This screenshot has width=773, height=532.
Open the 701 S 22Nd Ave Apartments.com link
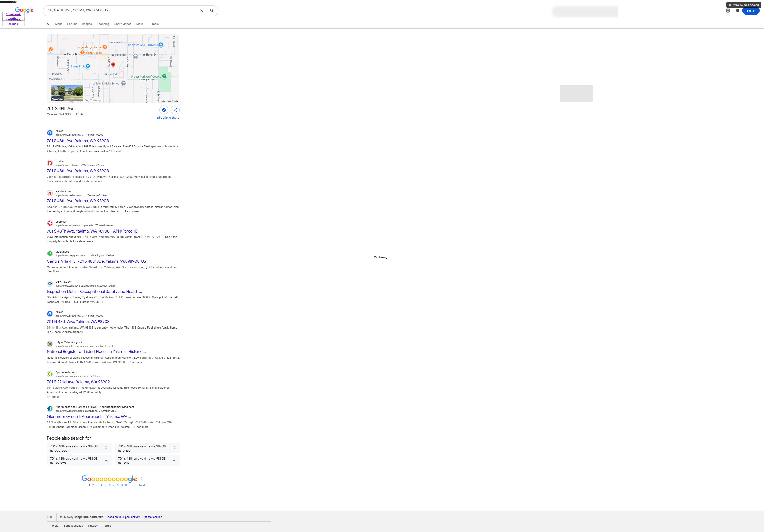point(78,382)
